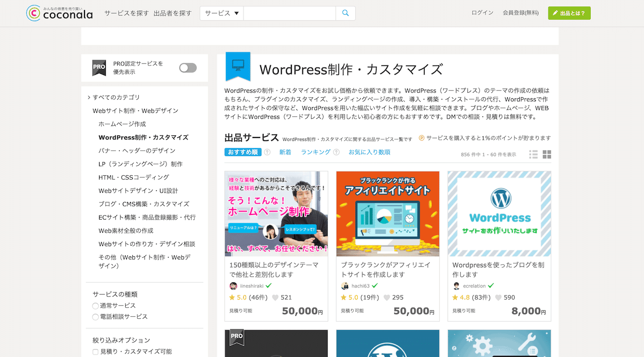644x357 pixels.
Task: Click the green 出品とは? button
Action: (569, 13)
